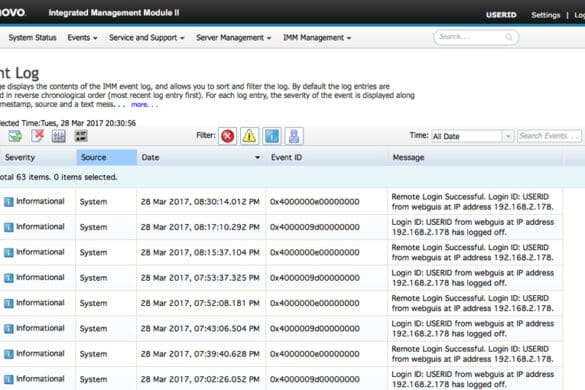Image resolution: width=585 pixels, height=390 pixels.
Task: Click info icon for 07:52:08.181 PM row
Action: [x=9, y=303]
